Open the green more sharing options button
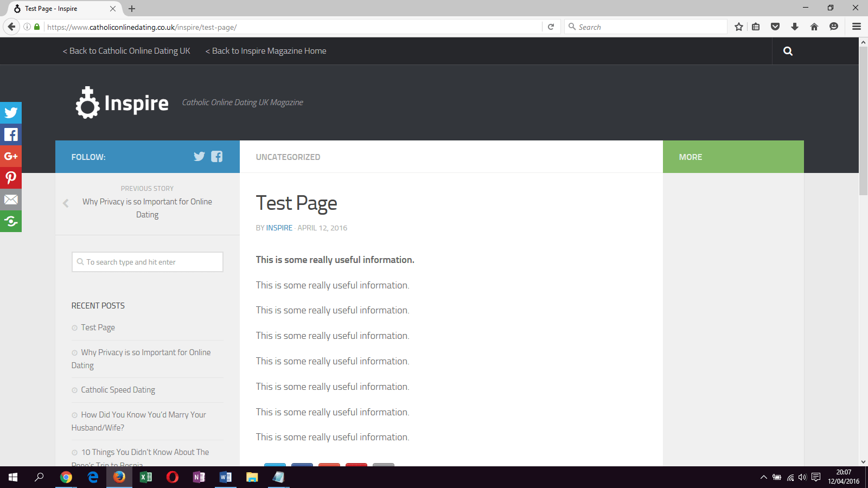The height and width of the screenshot is (488, 868). point(11,221)
